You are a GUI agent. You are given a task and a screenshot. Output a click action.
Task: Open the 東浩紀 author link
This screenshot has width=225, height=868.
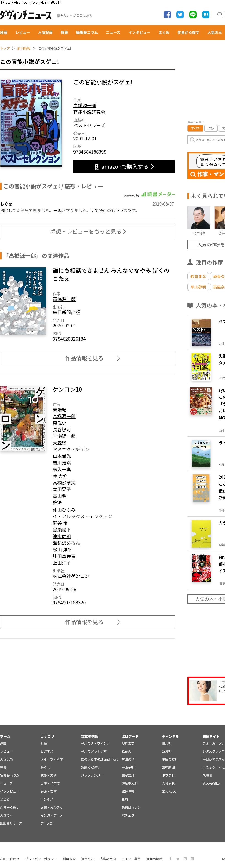pos(59,410)
